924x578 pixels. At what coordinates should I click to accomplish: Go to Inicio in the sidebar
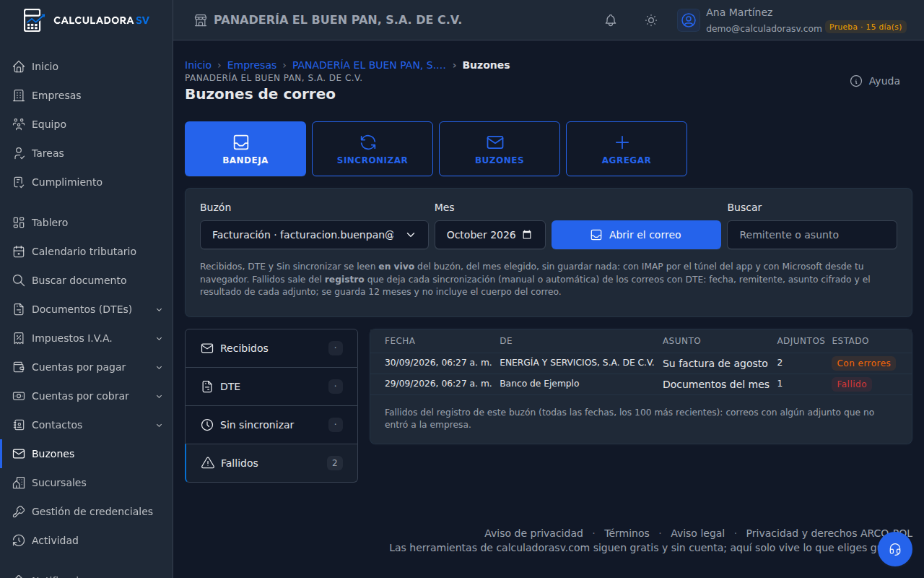(87, 66)
